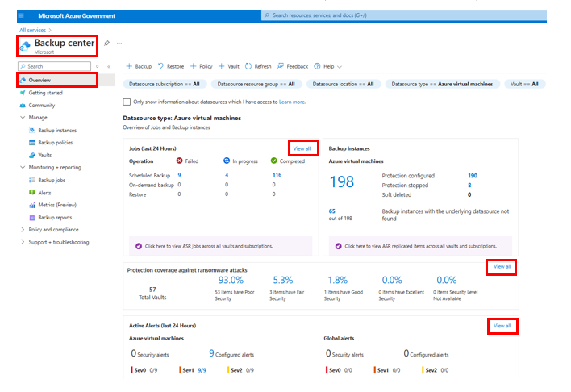
Task: Focus the sidebar Search field
Action: pyautogui.click(x=54, y=66)
